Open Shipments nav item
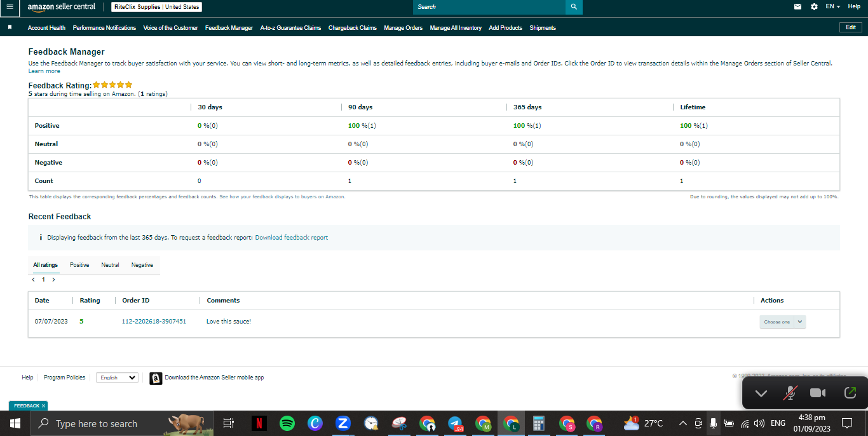 pyautogui.click(x=543, y=28)
